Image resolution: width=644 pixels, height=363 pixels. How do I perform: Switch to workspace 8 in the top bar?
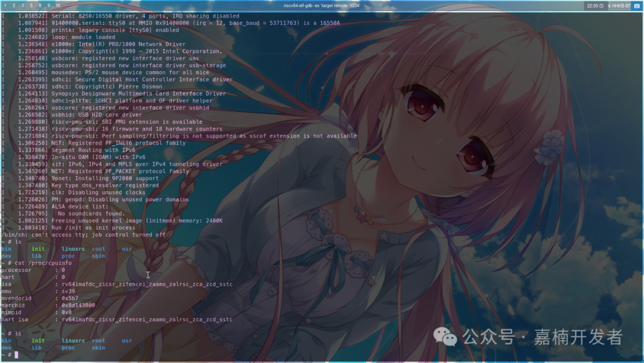point(40,5)
